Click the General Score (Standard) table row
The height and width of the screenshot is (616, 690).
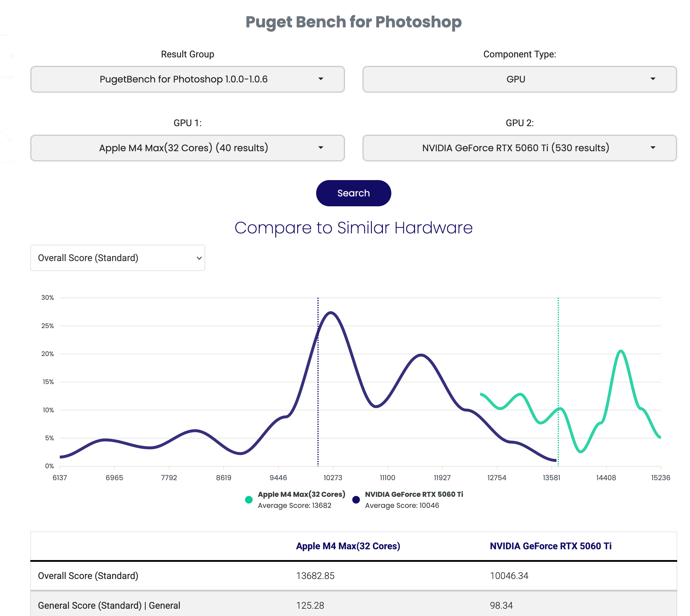point(353,605)
